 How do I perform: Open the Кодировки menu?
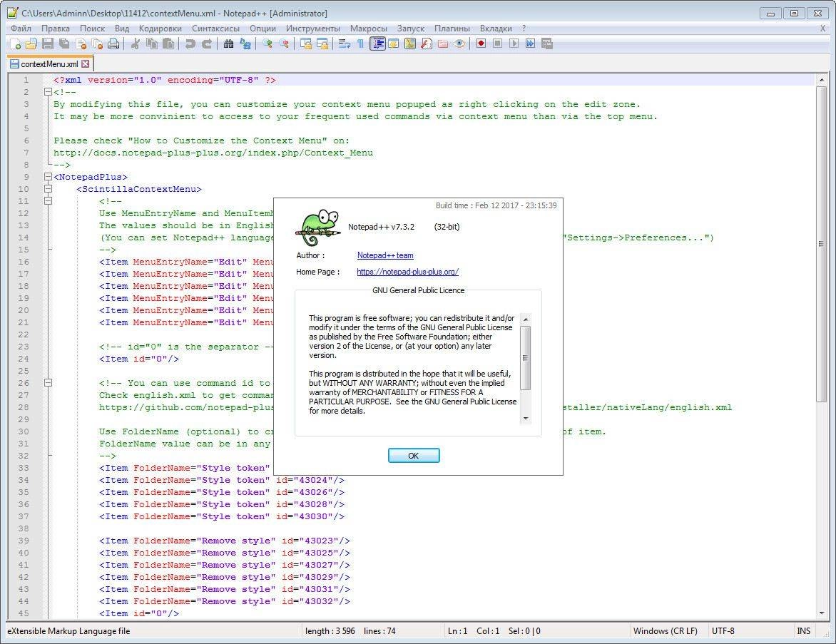[x=160, y=29]
